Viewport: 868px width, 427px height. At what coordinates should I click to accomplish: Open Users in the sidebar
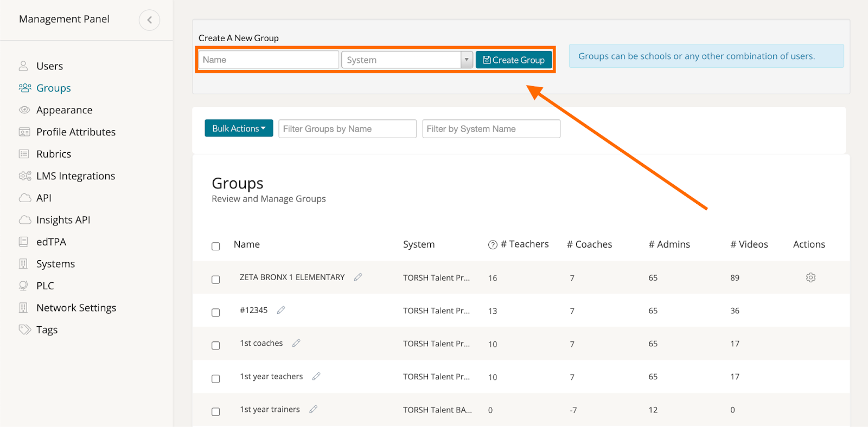click(49, 66)
